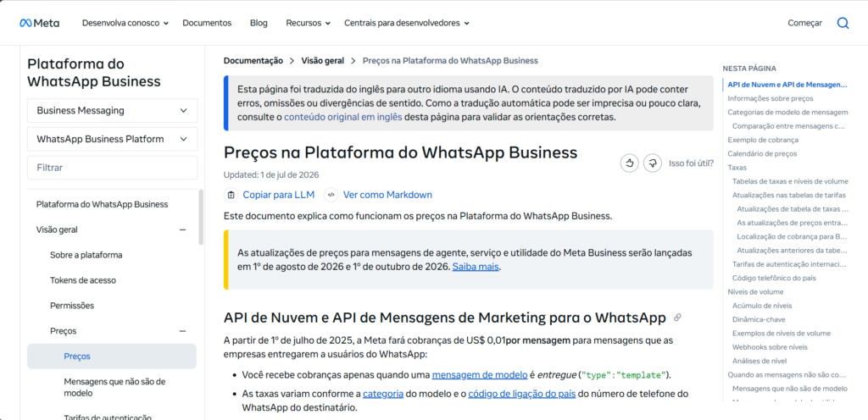Viewport: 868px width, 420px height.
Task: Collapse the Visão geral section
Action: pos(182,229)
